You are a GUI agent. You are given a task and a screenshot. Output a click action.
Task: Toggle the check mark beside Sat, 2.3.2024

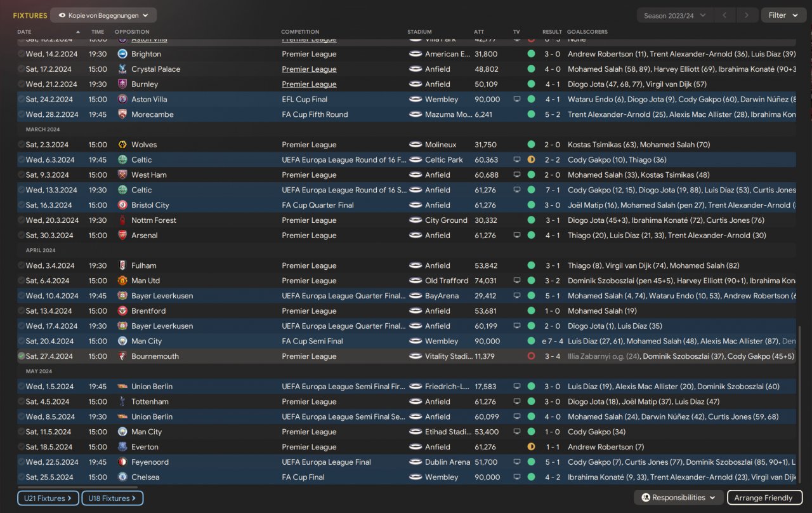(22, 145)
